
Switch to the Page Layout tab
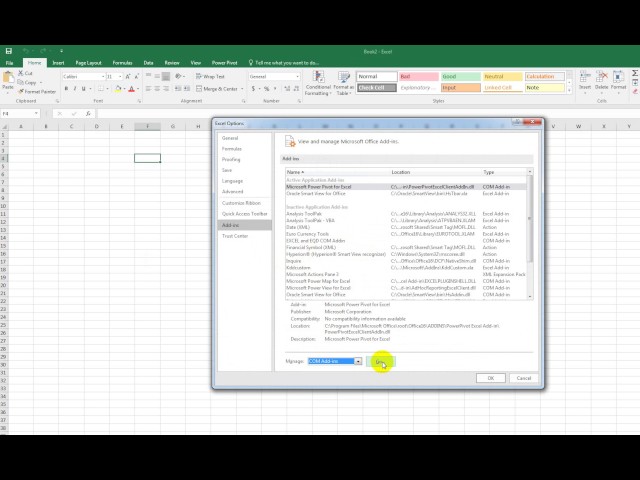(x=88, y=63)
